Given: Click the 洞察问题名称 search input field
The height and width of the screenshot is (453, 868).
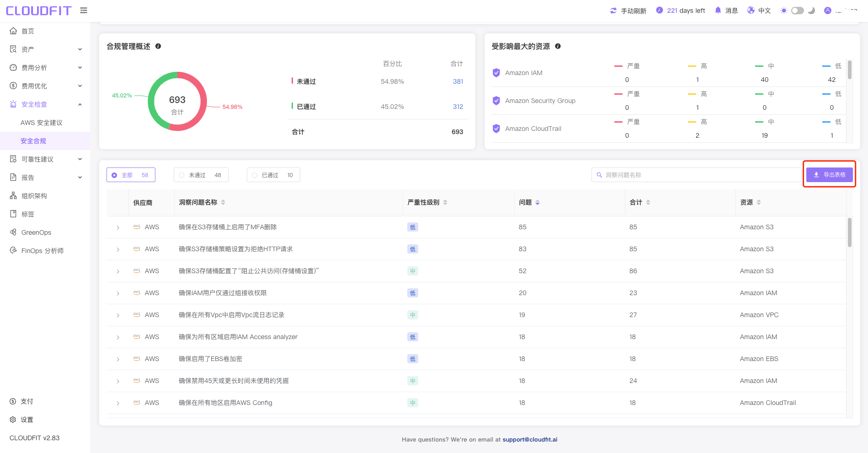Looking at the screenshot, I should tap(697, 175).
